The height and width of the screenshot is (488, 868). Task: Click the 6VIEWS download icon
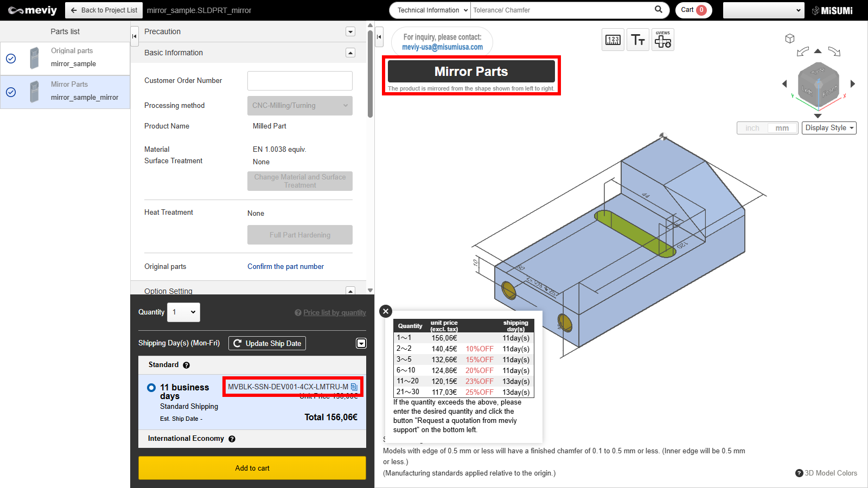coord(662,40)
